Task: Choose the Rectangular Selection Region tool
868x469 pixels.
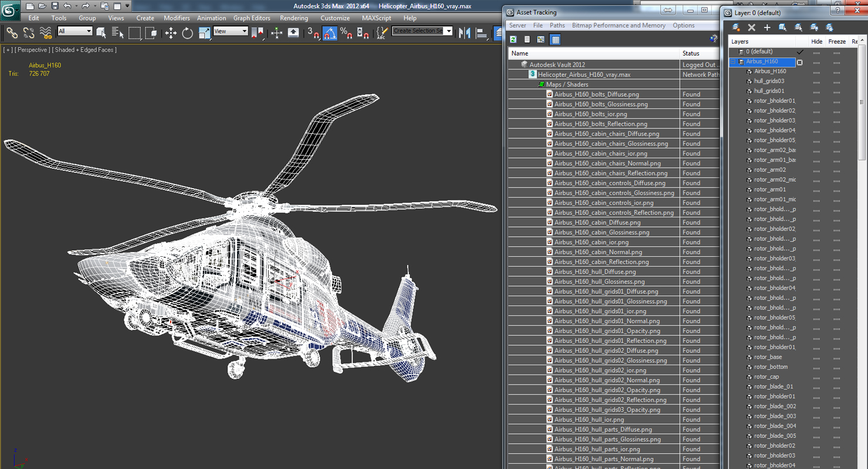Action: [135, 33]
